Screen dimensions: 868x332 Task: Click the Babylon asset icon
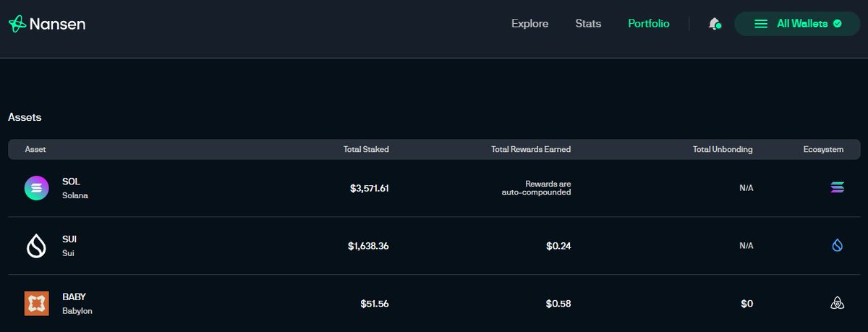coord(36,304)
